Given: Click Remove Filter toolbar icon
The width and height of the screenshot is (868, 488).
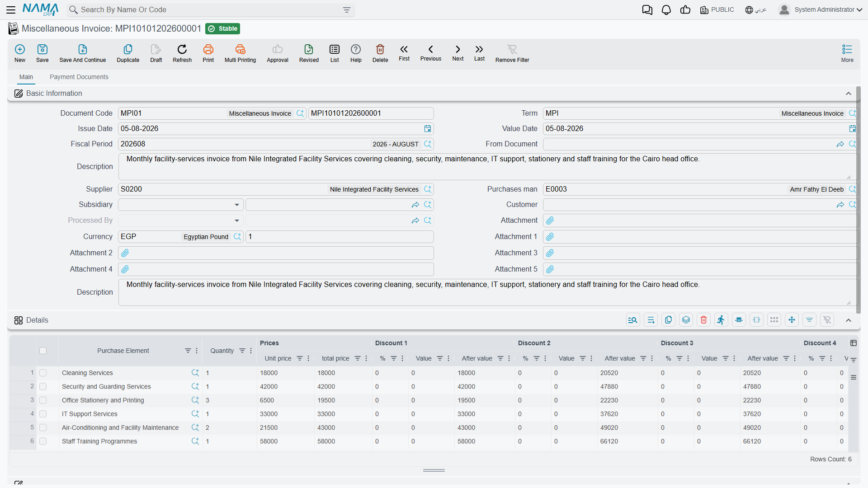Looking at the screenshot, I should pyautogui.click(x=512, y=53).
